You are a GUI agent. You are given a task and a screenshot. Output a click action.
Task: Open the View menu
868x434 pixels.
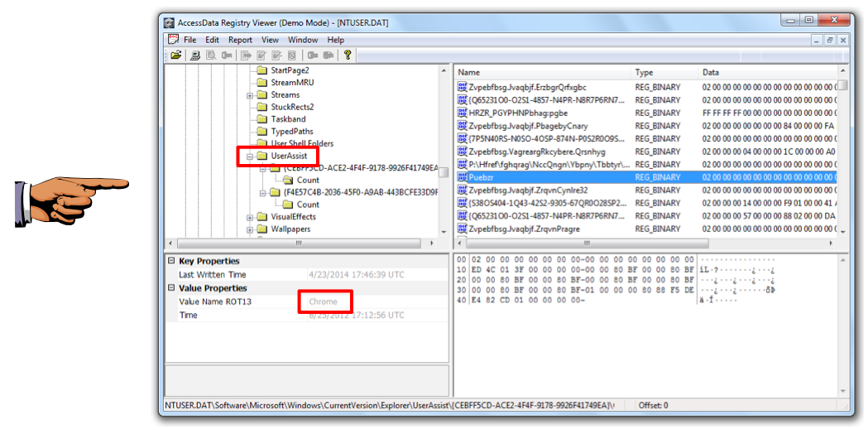tap(270, 40)
